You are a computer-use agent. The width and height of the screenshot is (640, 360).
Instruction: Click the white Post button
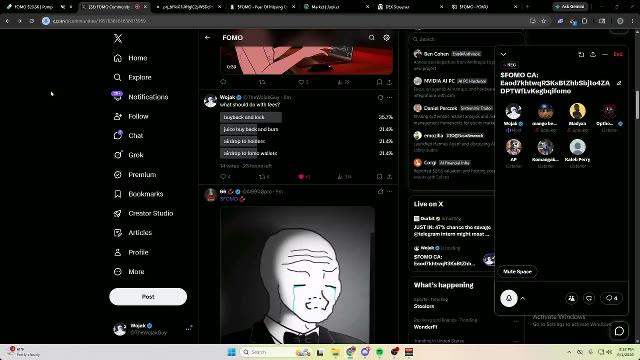148,297
